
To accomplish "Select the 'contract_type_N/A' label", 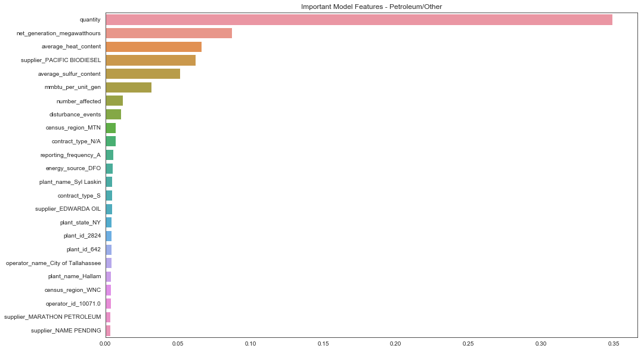I will point(76,141).
